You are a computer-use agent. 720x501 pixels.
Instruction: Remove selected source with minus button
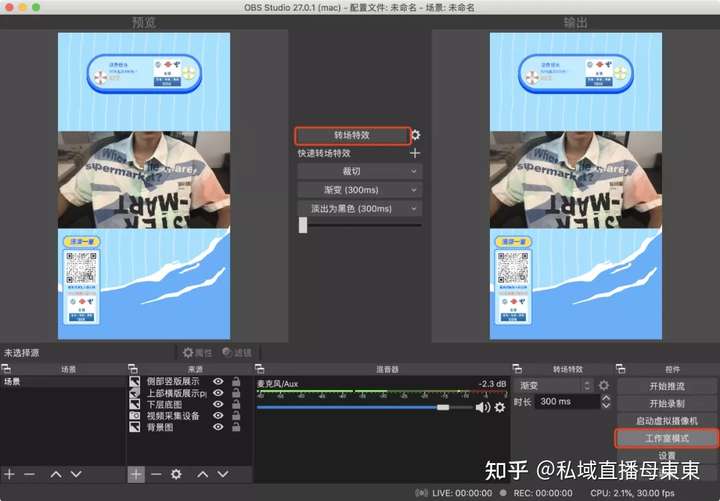pyautogui.click(x=156, y=474)
